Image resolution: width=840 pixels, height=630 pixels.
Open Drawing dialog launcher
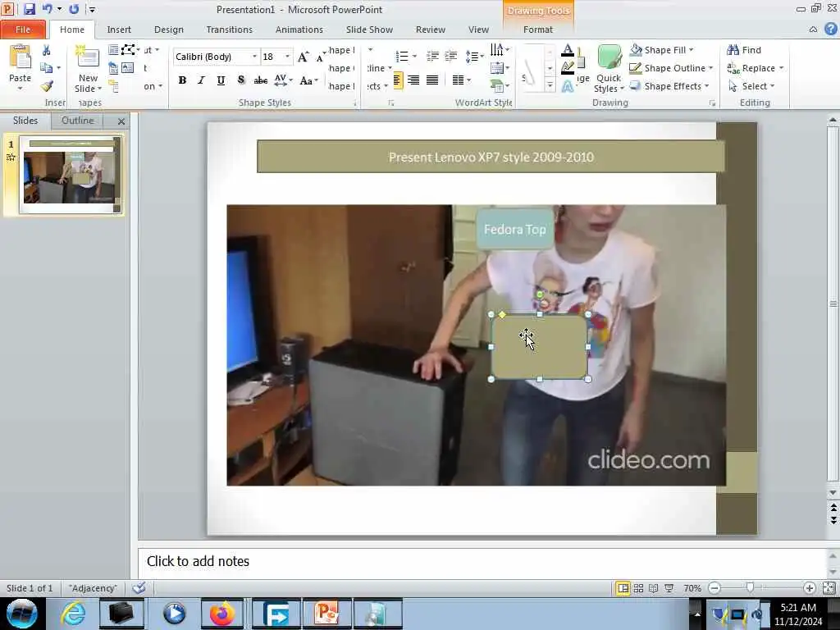click(x=712, y=103)
